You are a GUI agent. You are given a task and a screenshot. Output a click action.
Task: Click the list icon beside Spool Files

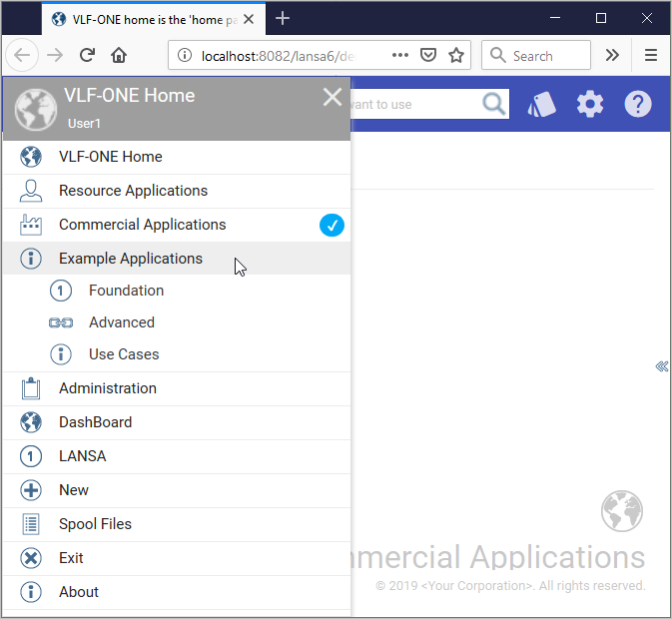point(31,524)
